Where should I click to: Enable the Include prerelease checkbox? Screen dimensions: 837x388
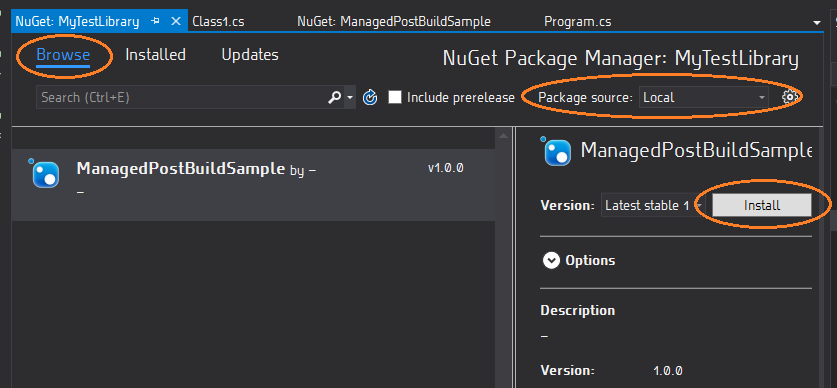coord(394,97)
